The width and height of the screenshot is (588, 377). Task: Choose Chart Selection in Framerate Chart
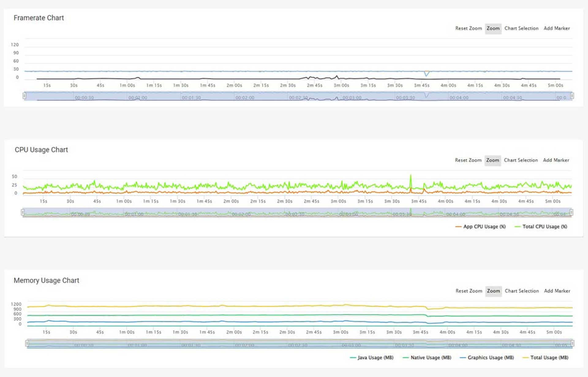521,28
